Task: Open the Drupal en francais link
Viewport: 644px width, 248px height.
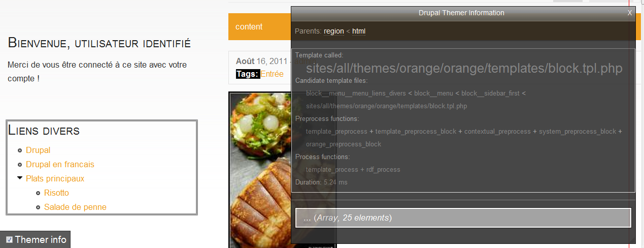Action: [x=60, y=165]
